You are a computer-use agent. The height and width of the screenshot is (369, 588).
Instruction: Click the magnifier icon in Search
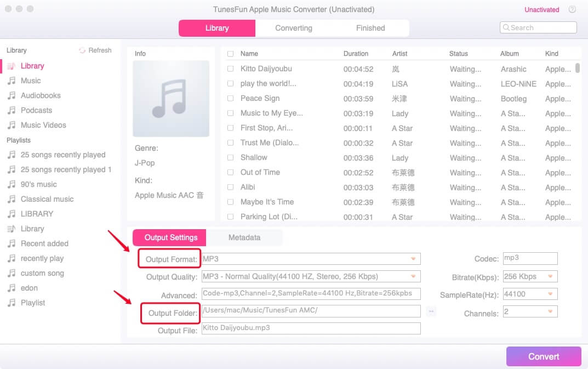pyautogui.click(x=506, y=27)
